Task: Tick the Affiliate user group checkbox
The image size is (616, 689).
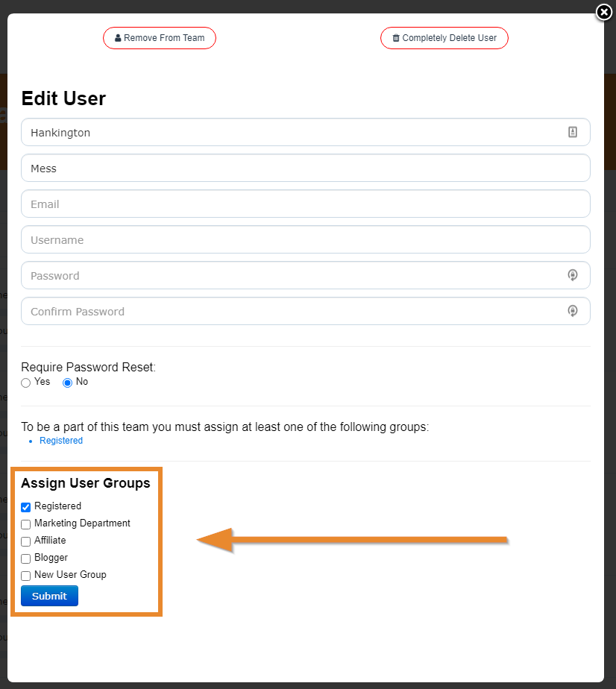Action: point(26,541)
